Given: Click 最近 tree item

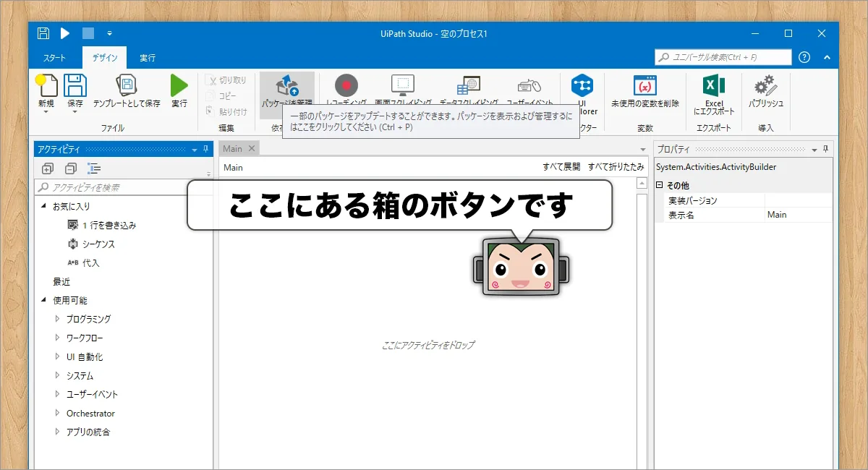Looking at the screenshot, I should [x=61, y=282].
